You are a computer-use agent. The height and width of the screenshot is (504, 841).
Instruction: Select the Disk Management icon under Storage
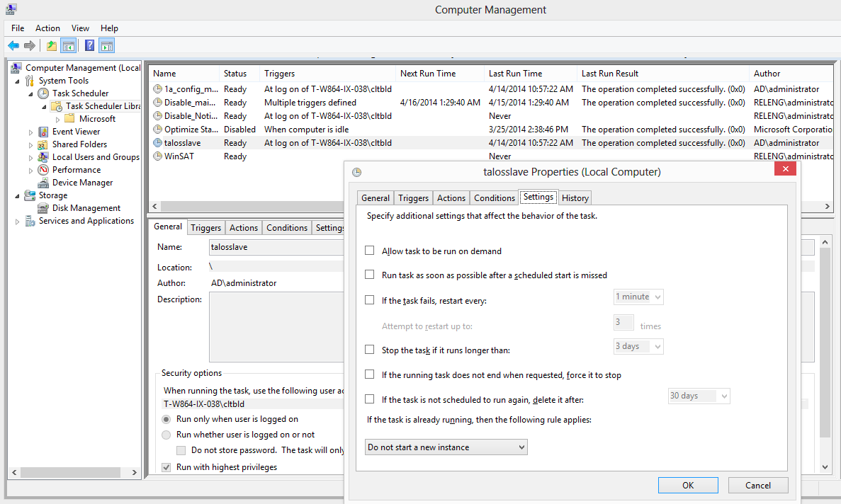[x=43, y=208]
